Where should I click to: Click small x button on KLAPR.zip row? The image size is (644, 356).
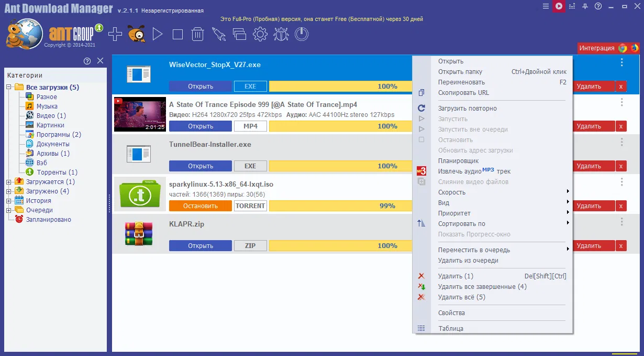tap(621, 246)
